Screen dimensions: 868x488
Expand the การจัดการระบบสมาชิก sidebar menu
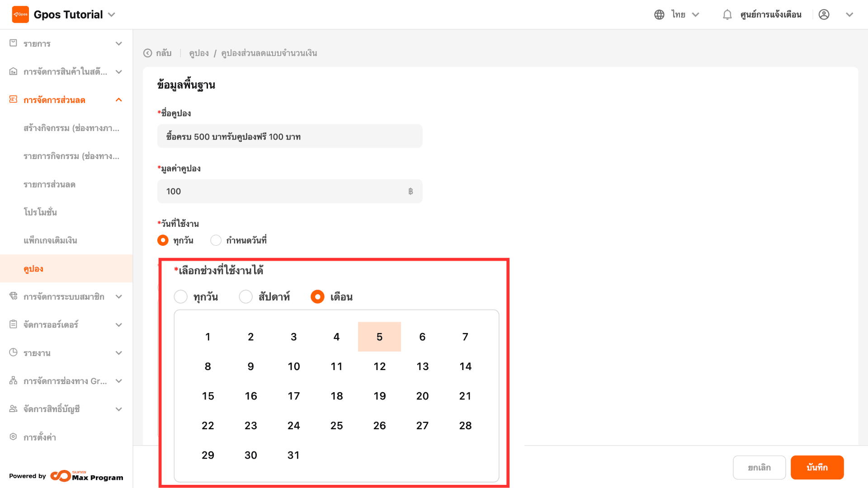[119, 297]
